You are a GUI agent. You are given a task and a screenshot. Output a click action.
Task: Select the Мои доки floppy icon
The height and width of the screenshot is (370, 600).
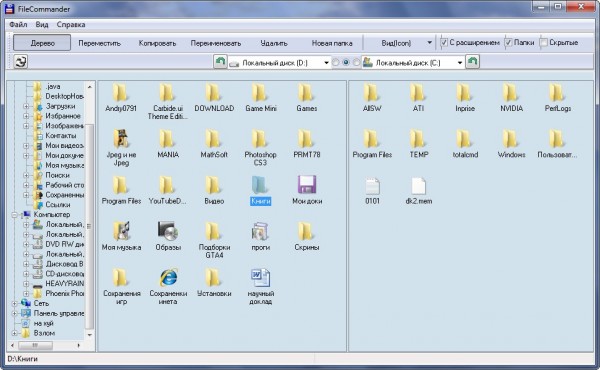click(307, 185)
